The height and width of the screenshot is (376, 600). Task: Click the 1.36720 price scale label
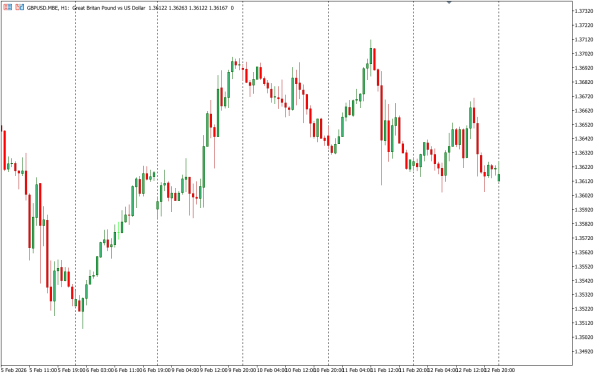pos(584,96)
